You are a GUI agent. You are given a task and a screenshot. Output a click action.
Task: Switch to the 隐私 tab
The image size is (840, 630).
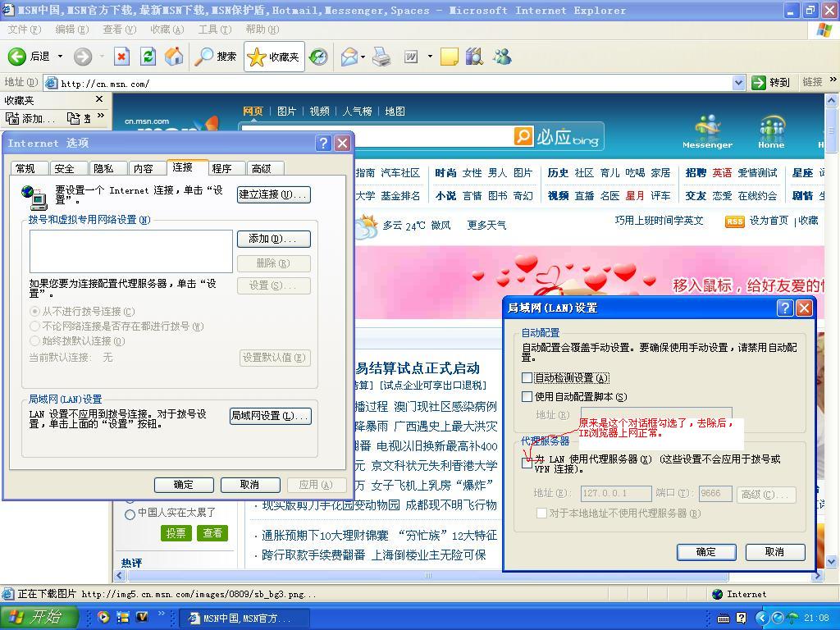pos(107,169)
